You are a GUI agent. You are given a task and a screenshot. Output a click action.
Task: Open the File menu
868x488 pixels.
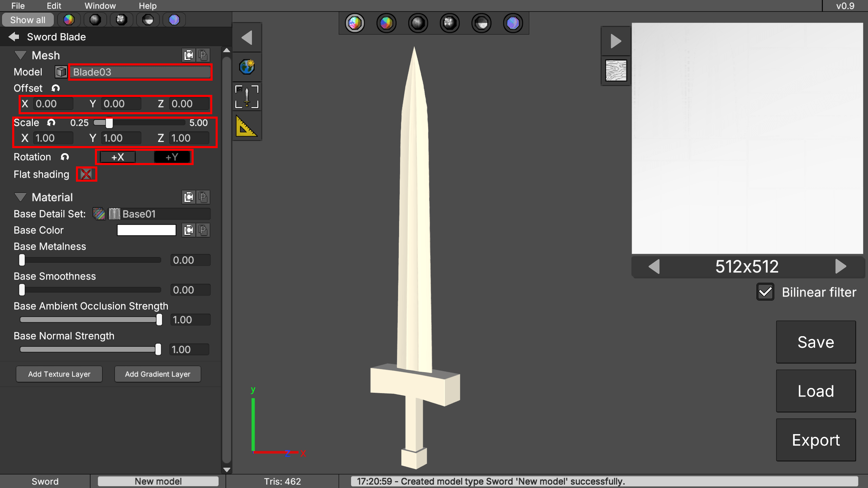[18, 6]
